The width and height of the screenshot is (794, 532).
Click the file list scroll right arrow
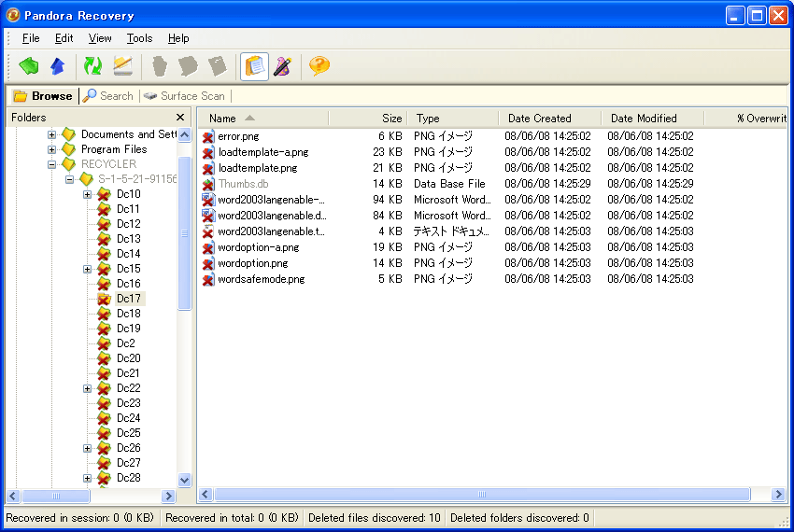pos(778,495)
